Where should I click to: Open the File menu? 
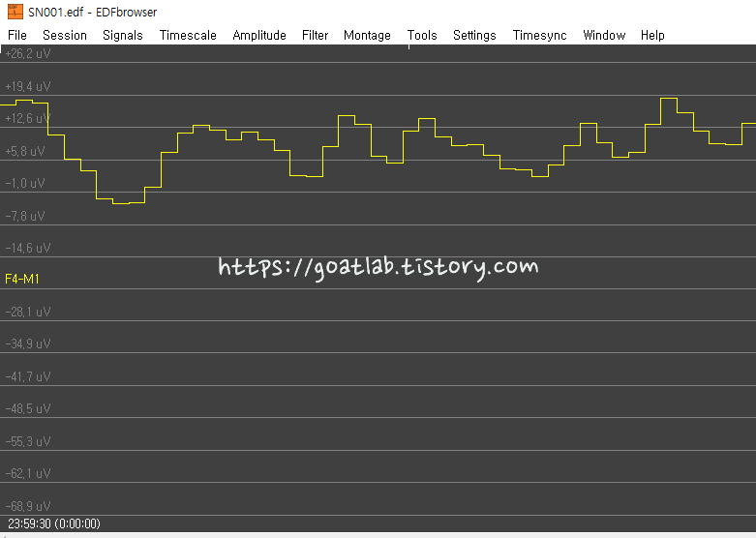pos(17,35)
